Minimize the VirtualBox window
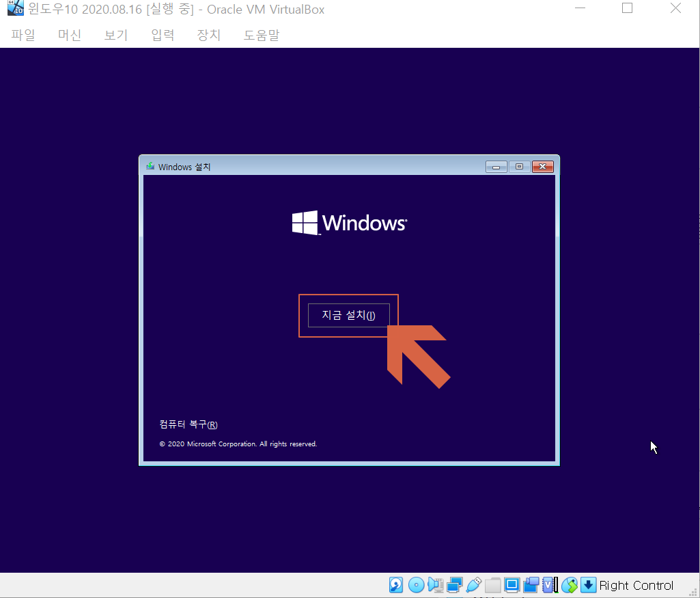The image size is (700, 598). [580, 8]
